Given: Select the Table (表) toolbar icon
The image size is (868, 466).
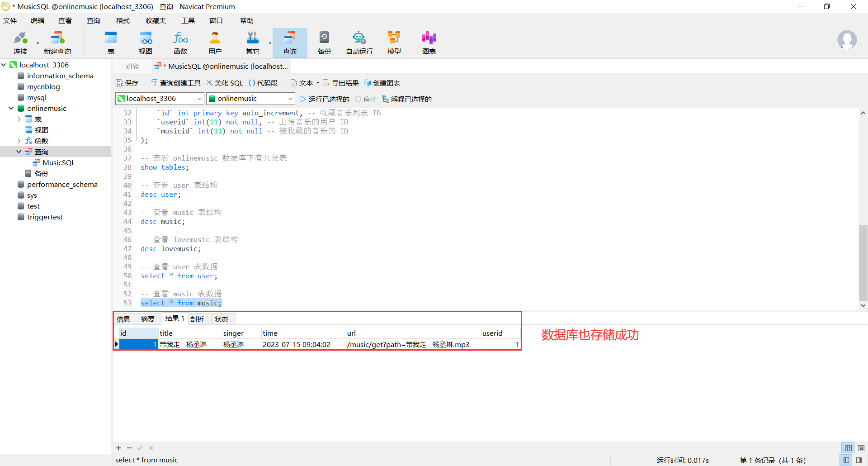Looking at the screenshot, I should [x=111, y=43].
